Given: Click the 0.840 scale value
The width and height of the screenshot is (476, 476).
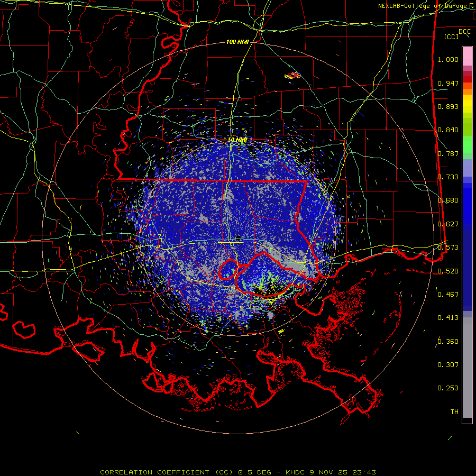Looking at the screenshot, I should tap(448, 130).
